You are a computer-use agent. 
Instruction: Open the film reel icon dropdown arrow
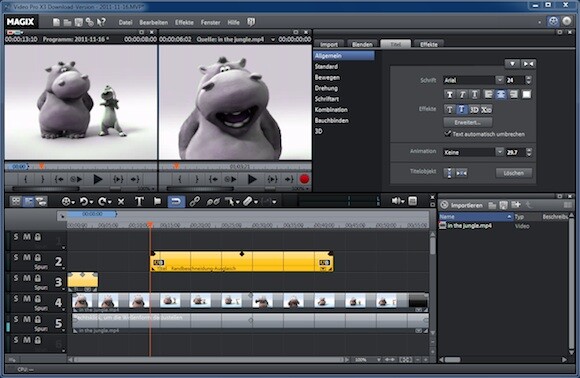(x=73, y=202)
